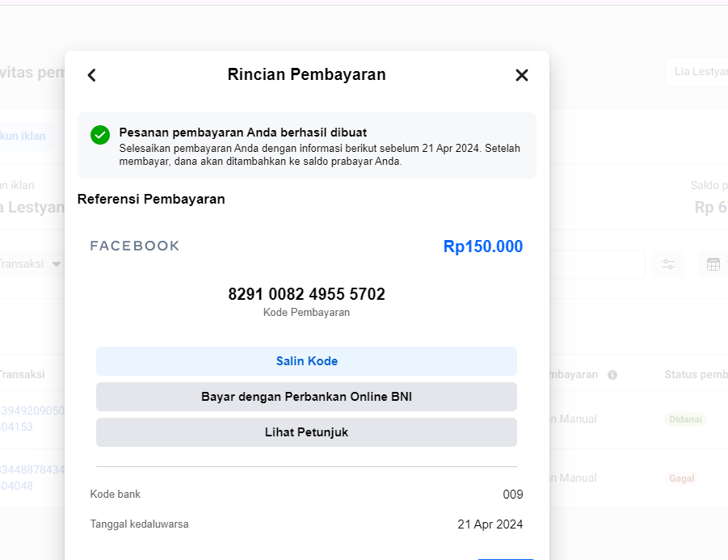Open the filter sliders icon
The height and width of the screenshot is (560, 728).
pos(668,264)
